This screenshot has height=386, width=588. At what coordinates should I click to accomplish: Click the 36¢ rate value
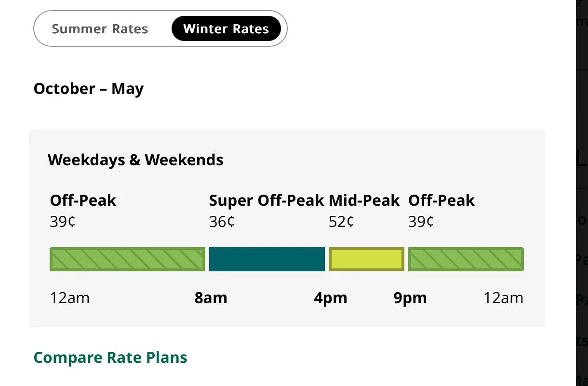click(222, 222)
